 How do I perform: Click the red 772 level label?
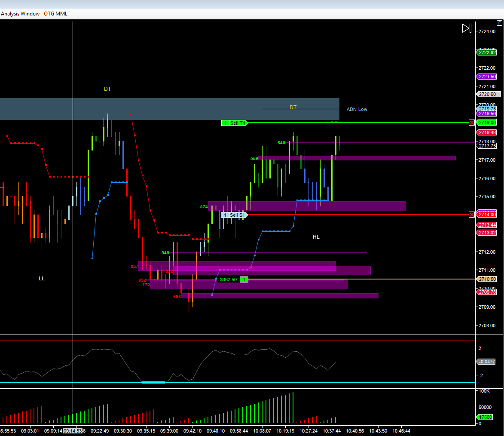[x=146, y=285]
